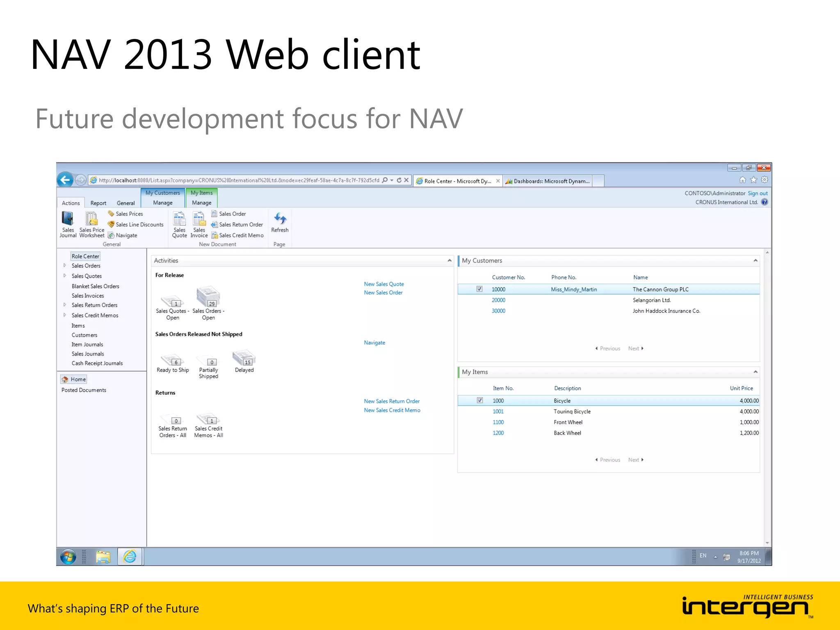Open Posted Documents in navigation pane
The height and width of the screenshot is (630, 840).
(x=84, y=390)
